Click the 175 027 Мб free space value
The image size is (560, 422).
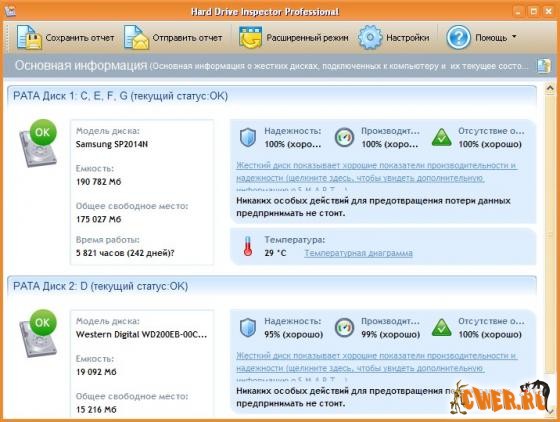coord(99,219)
